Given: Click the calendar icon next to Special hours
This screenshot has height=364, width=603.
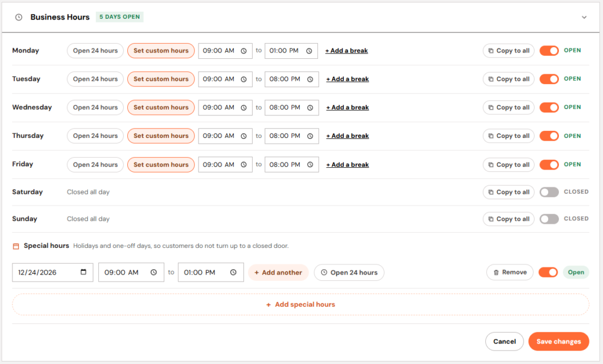Looking at the screenshot, I should point(16,246).
